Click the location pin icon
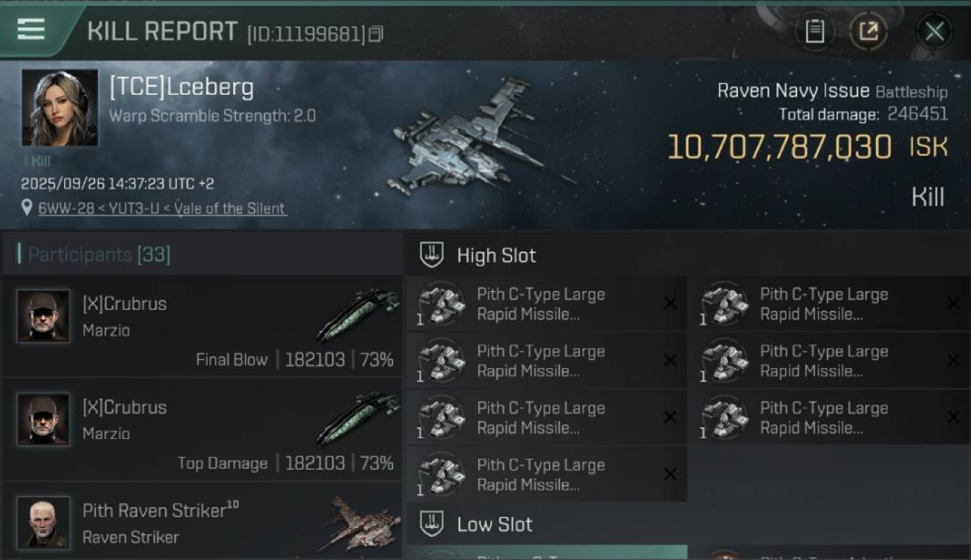The height and width of the screenshot is (560, 971). pos(28,208)
